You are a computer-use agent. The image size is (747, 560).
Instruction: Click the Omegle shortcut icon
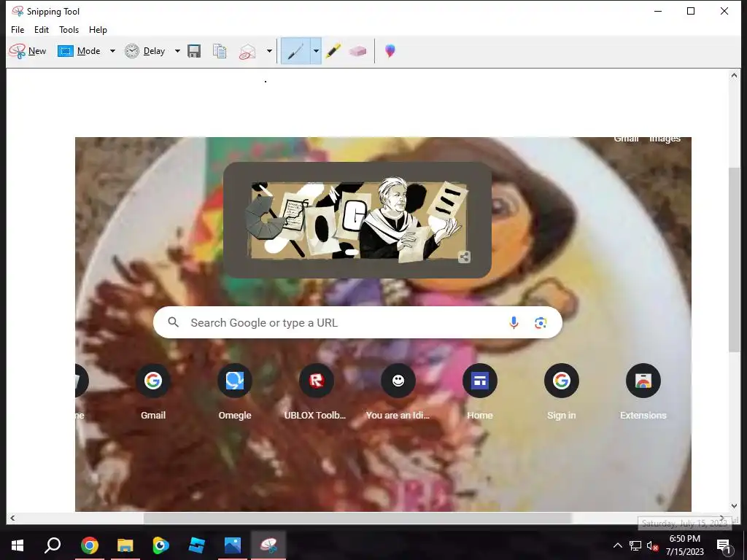point(235,381)
